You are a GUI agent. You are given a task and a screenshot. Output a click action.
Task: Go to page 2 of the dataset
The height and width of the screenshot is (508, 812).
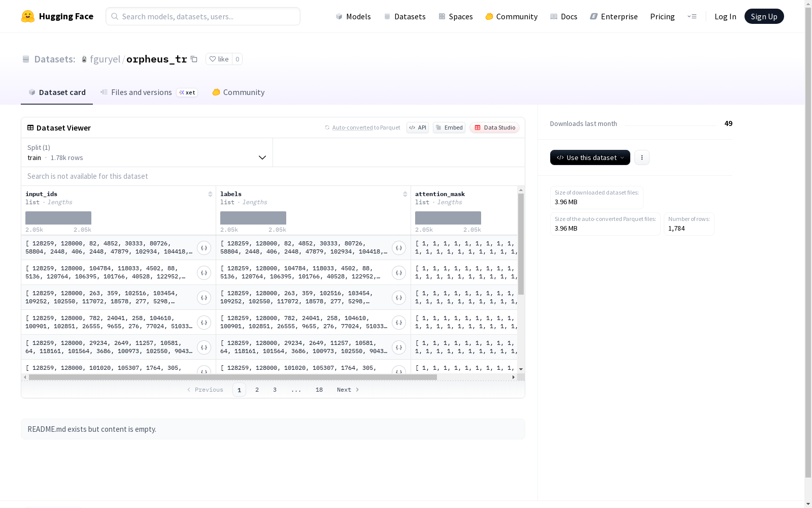[257, 390]
